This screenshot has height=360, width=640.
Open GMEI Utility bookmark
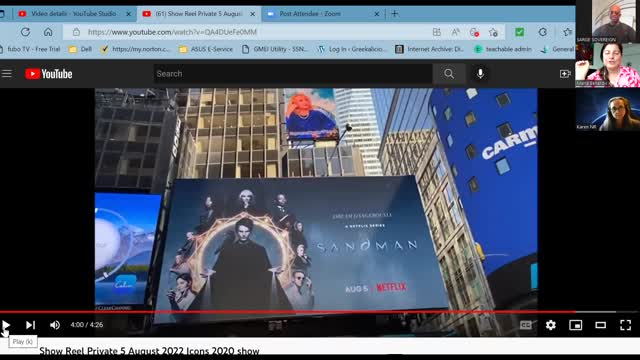275,49
